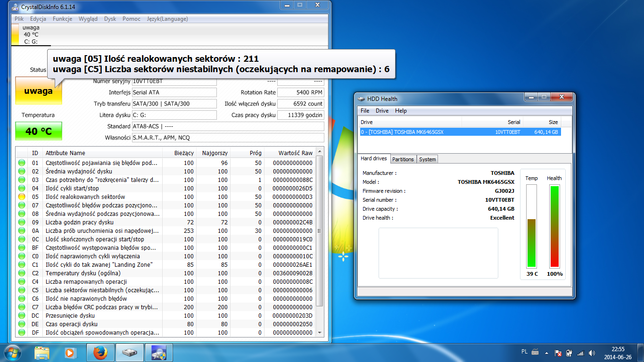Screen dimensions: 644x362
Task: Click the green status circle for attribute 01
Action: [x=22, y=163]
